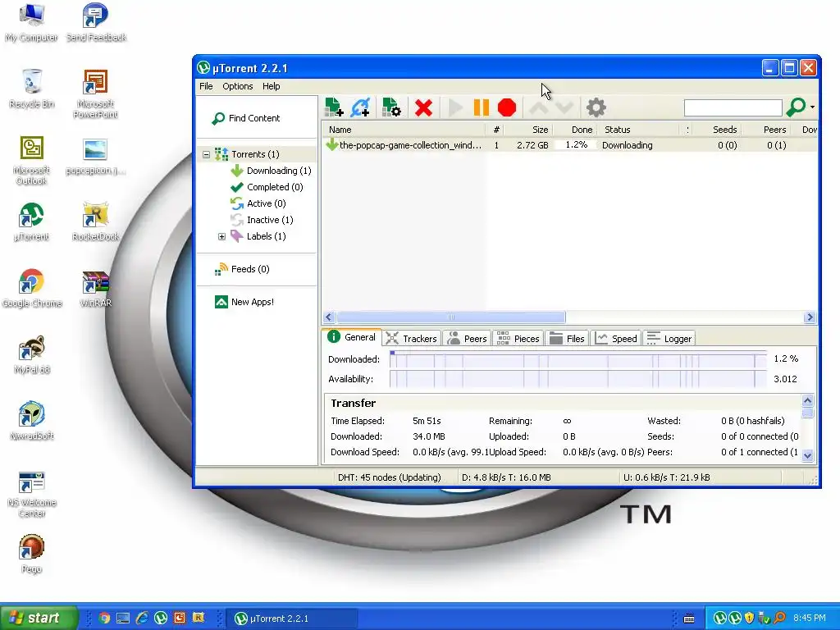Click the Move Up Queue arrow
The width and height of the screenshot is (840, 630).
point(538,107)
